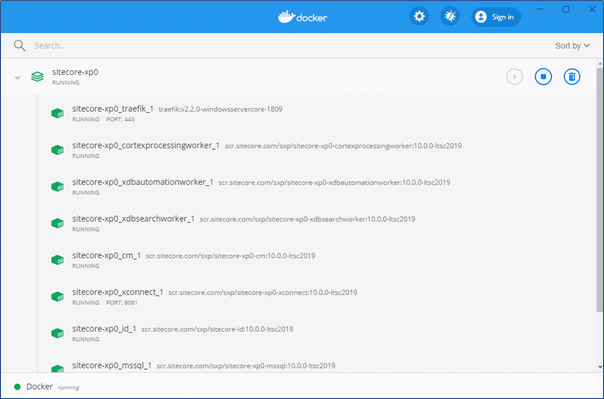
Task: Click container icon for xdbautomationworker_1
Action: point(57,186)
